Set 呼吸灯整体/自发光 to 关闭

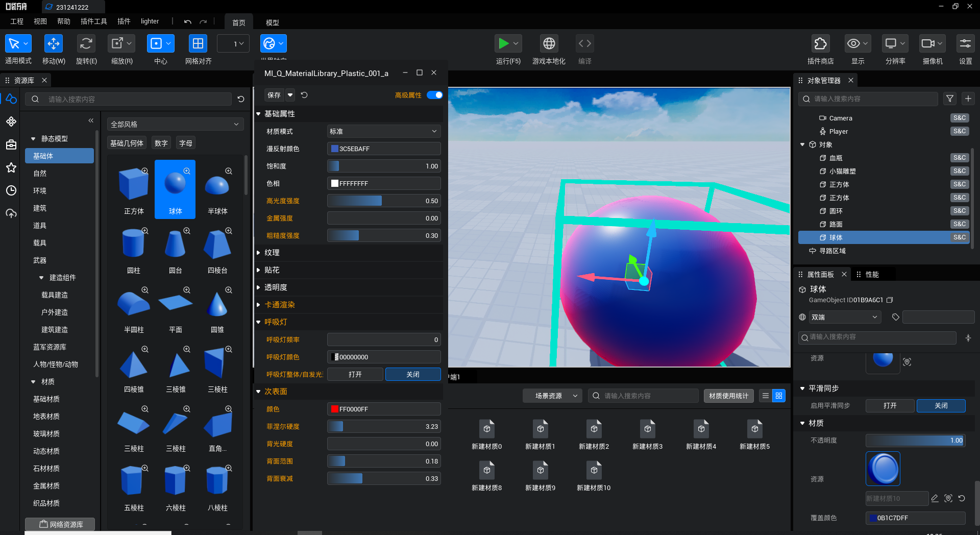coord(413,374)
